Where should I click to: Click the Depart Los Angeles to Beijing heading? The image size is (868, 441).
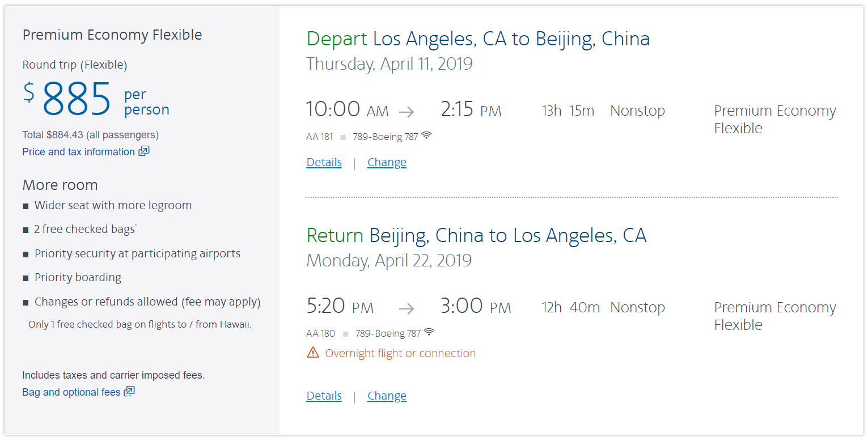pos(478,39)
